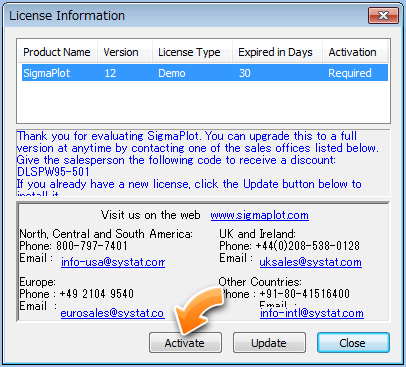Image resolution: width=406 pixels, height=367 pixels.
Task: Click the Demo license type cell
Action: (x=172, y=73)
